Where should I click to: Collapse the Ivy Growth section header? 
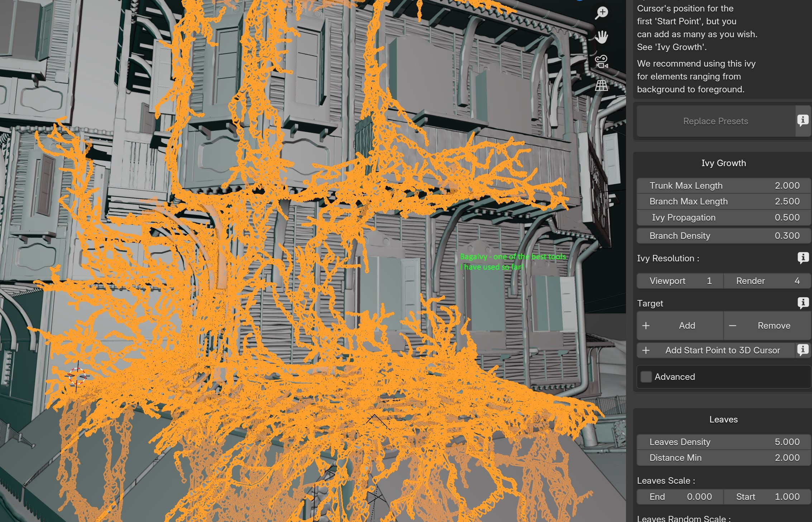click(x=723, y=163)
